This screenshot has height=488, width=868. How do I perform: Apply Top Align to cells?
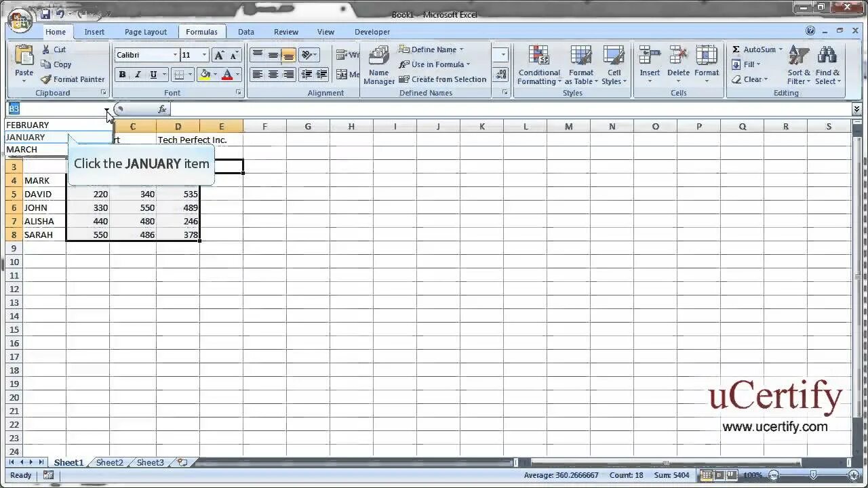click(x=257, y=55)
